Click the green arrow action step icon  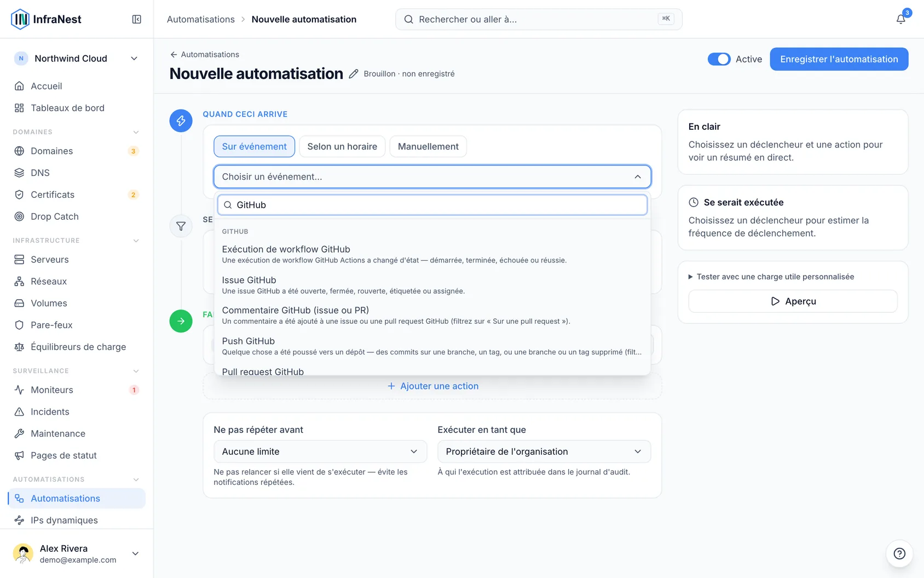181,321
